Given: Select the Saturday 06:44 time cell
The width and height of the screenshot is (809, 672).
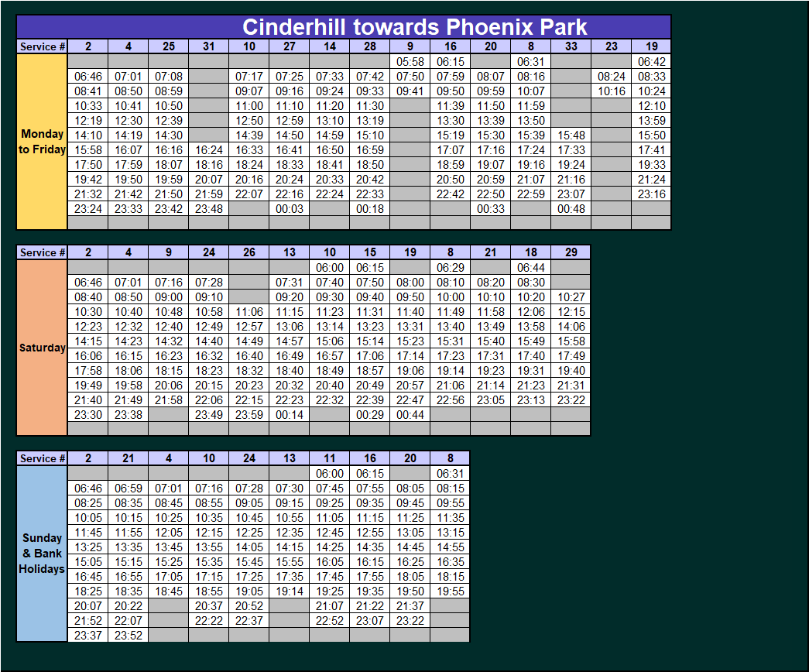Looking at the screenshot, I should pyautogui.click(x=531, y=267).
